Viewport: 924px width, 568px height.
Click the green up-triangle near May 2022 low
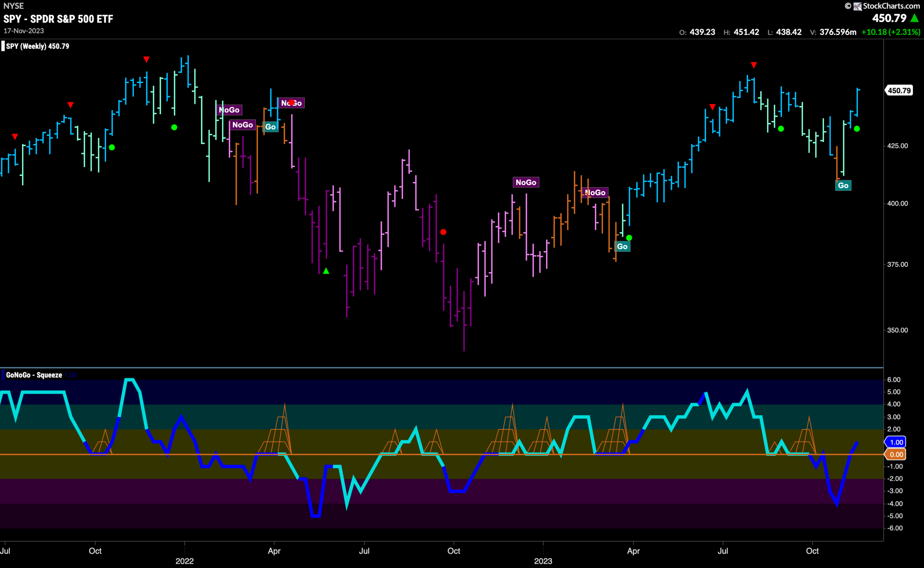pyautogui.click(x=326, y=271)
